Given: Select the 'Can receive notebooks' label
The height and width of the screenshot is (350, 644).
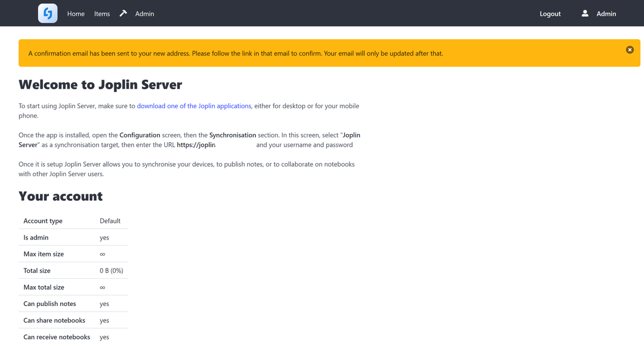Looking at the screenshot, I should (x=57, y=337).
